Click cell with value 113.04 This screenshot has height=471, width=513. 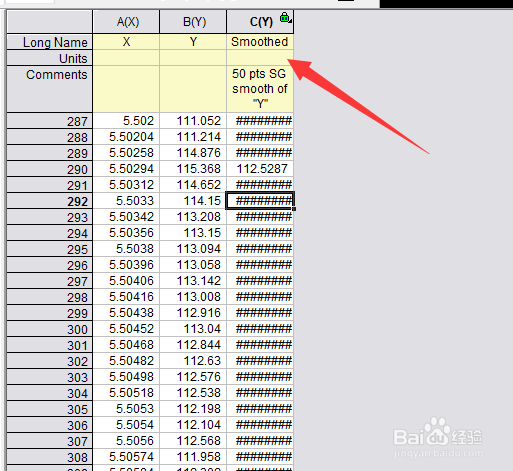click(193, 329)
